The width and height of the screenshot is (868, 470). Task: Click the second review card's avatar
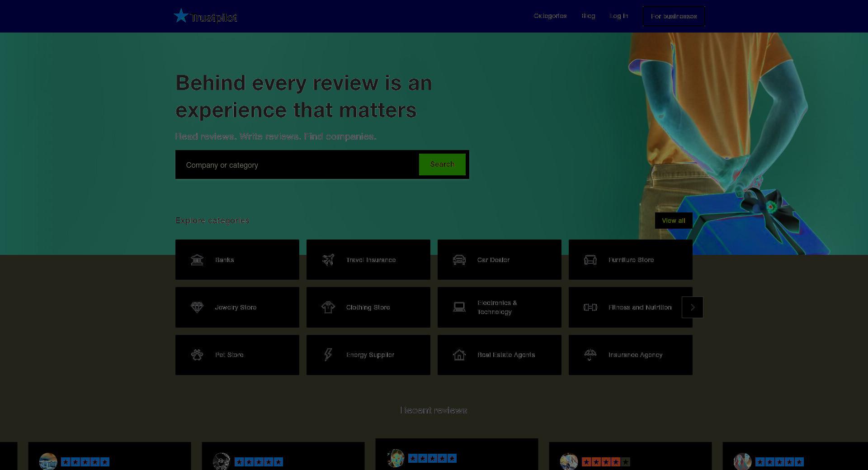[x=222, y=461]
